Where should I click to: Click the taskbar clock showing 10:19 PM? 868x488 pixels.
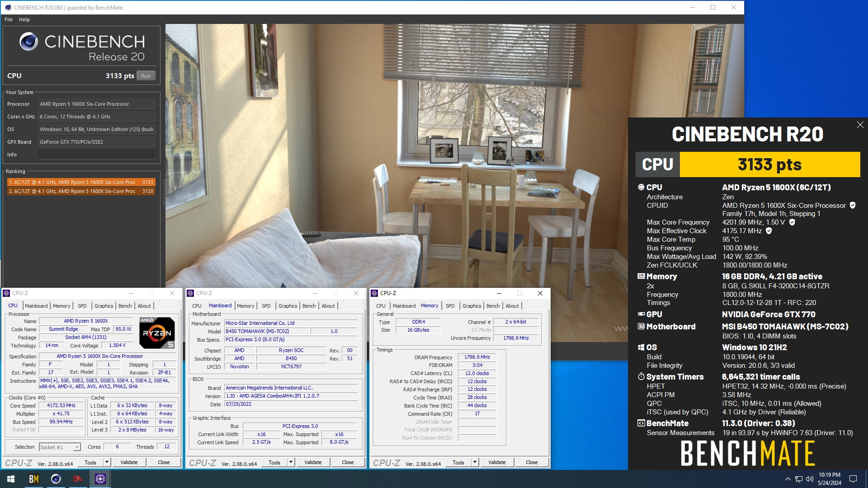click(x=829, y=479)
